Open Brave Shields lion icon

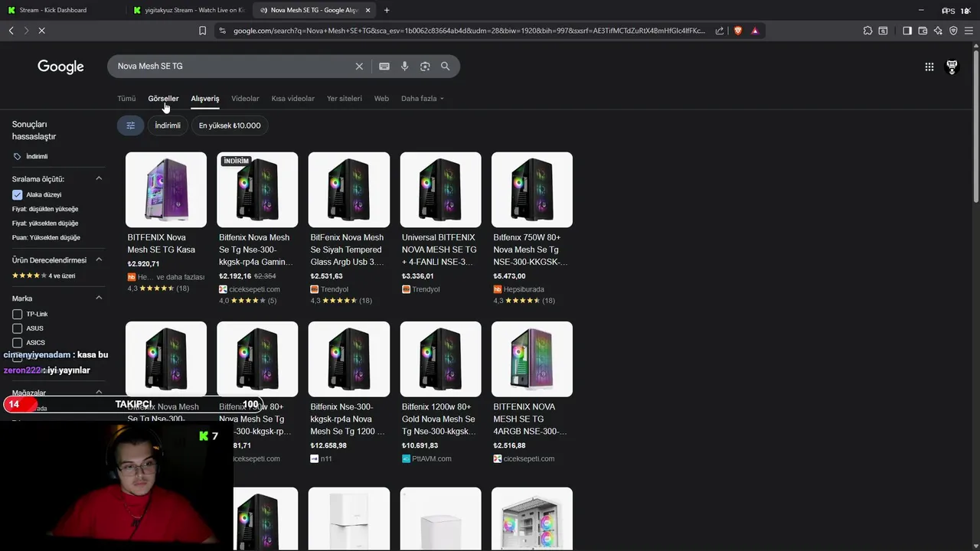point(738,31)
